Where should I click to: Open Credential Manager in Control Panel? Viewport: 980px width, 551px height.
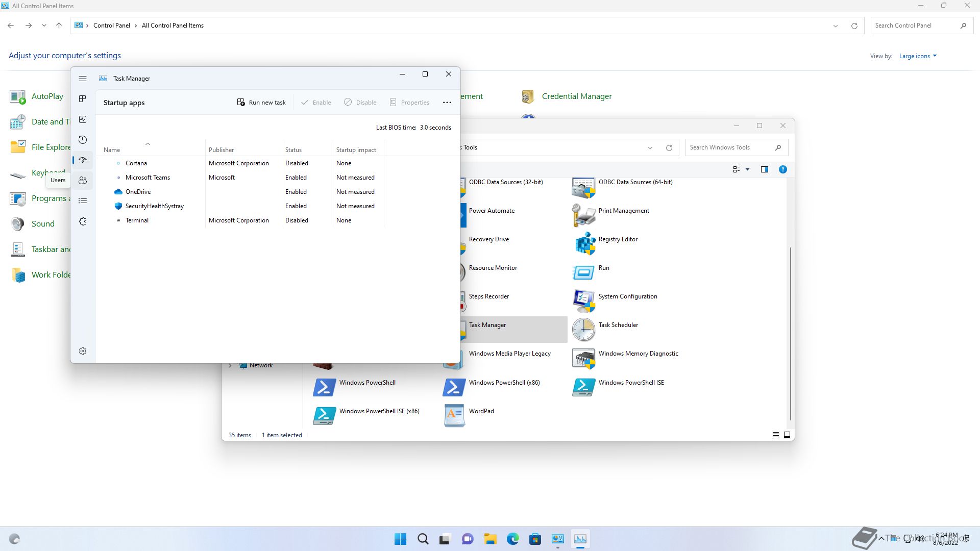[567, 96]
